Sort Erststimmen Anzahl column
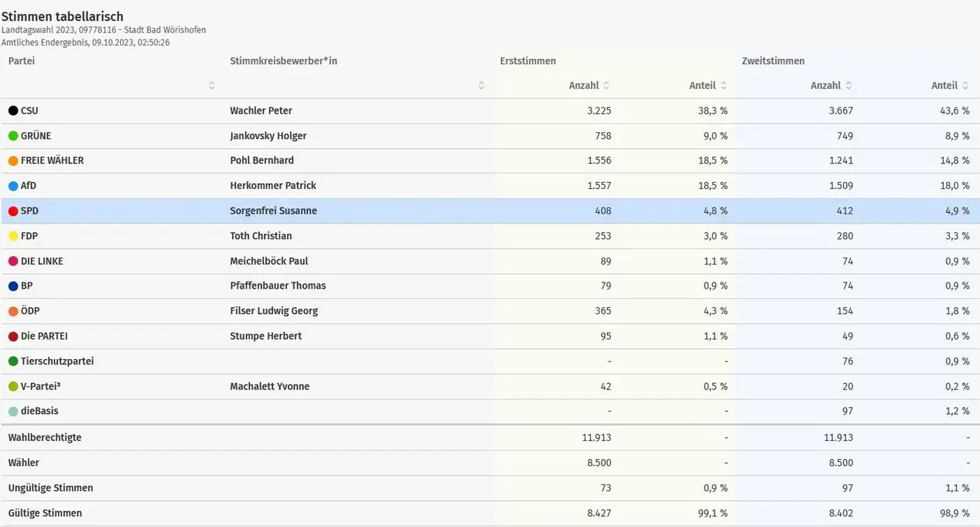980x527 pixels. 606,86
